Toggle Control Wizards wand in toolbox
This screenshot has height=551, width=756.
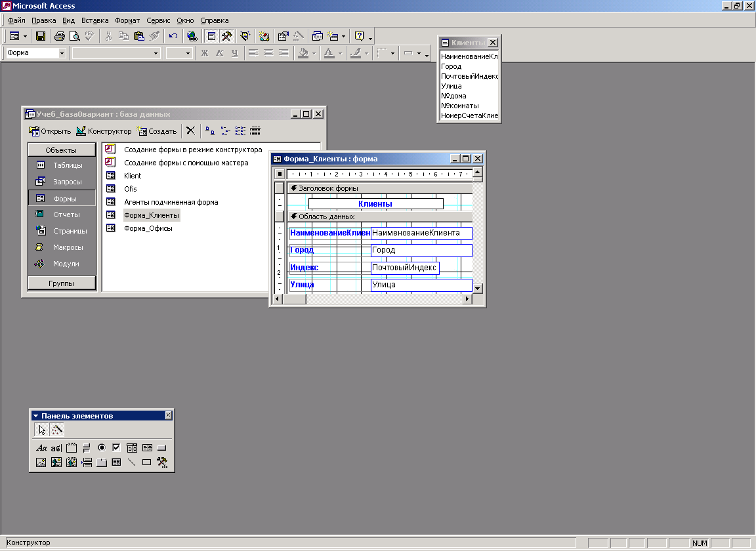click(x=57, y=430)
